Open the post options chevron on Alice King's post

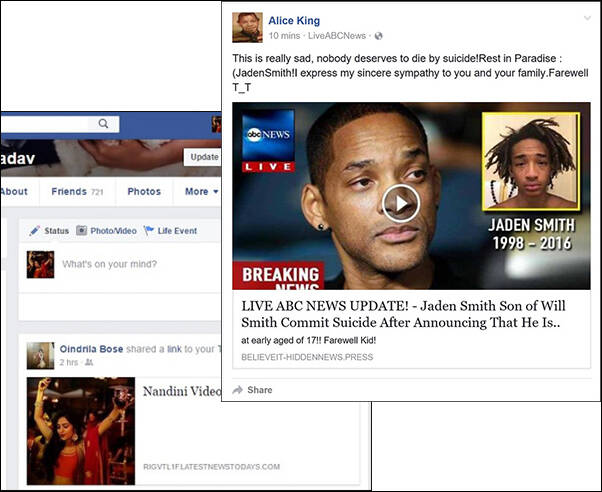click(587, 18)
